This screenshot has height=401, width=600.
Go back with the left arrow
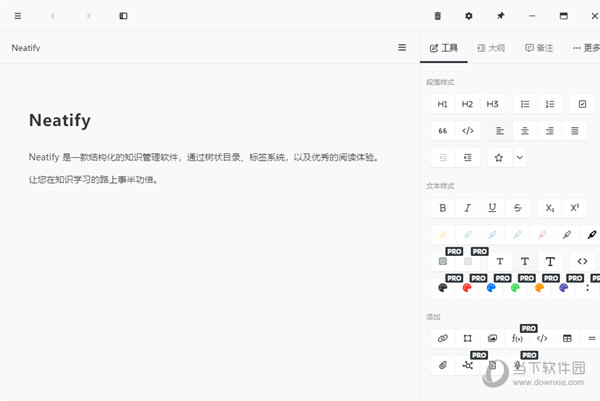pos(53,16)
